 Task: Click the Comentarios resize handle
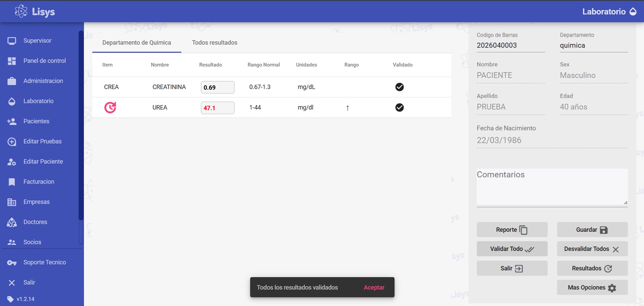click(625, 202)
